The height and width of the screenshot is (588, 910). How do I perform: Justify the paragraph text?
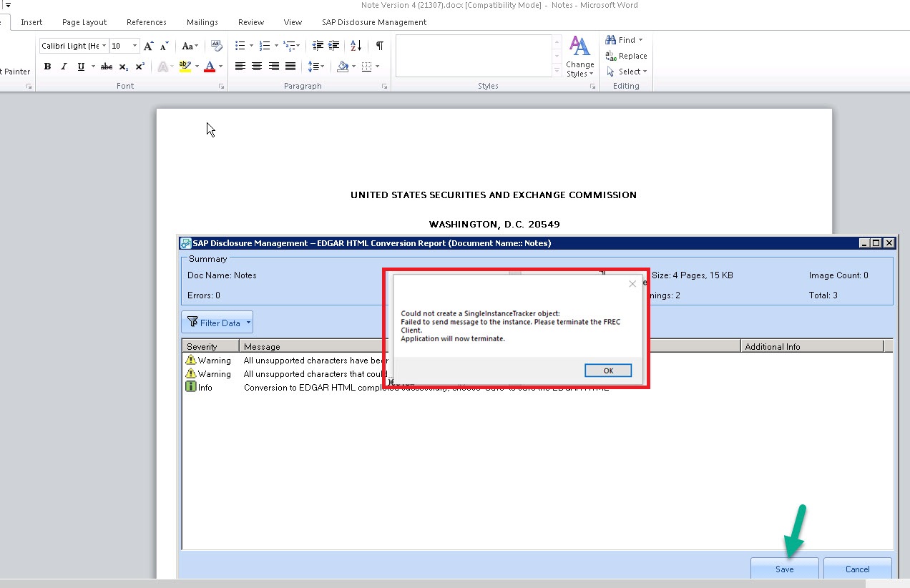click(x=290, y=67)
